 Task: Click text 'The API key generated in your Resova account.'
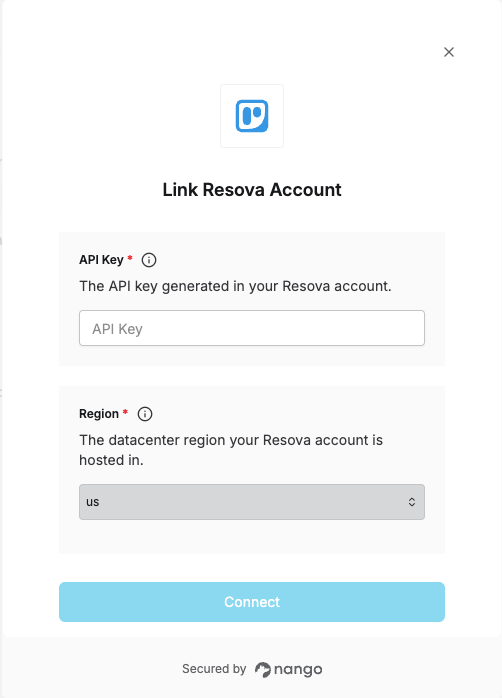point(235,286)
